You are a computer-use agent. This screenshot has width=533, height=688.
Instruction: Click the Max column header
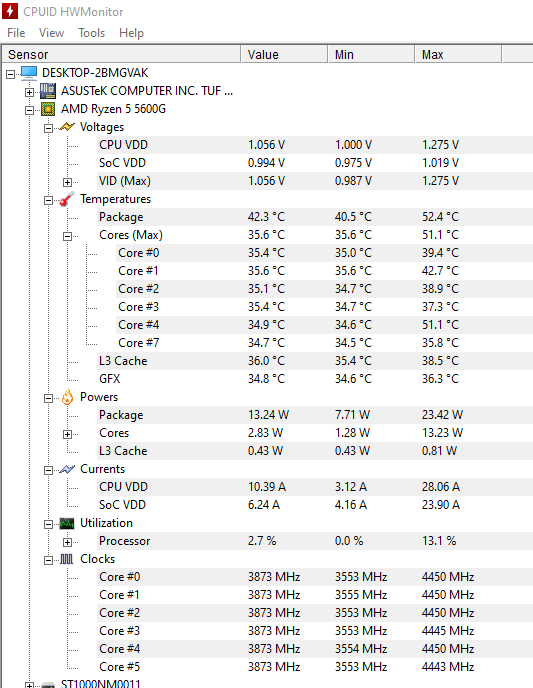(458, 54)
